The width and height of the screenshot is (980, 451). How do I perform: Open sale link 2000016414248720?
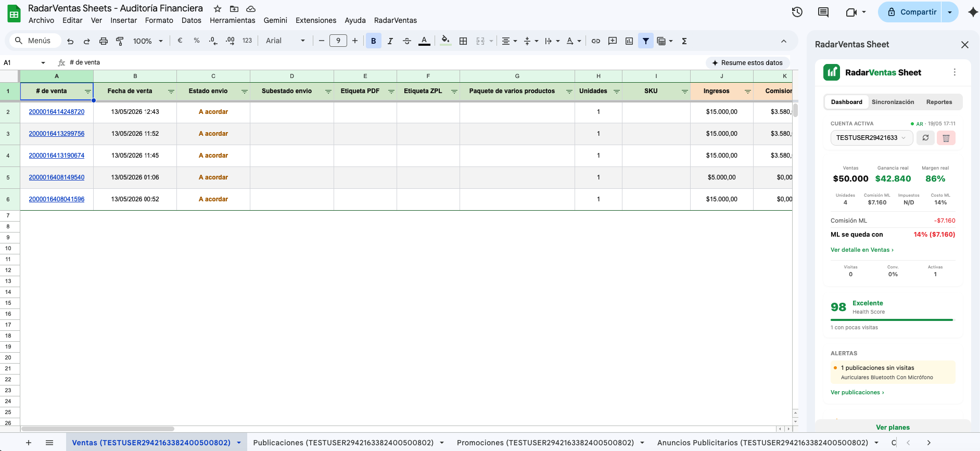point(57,112)
